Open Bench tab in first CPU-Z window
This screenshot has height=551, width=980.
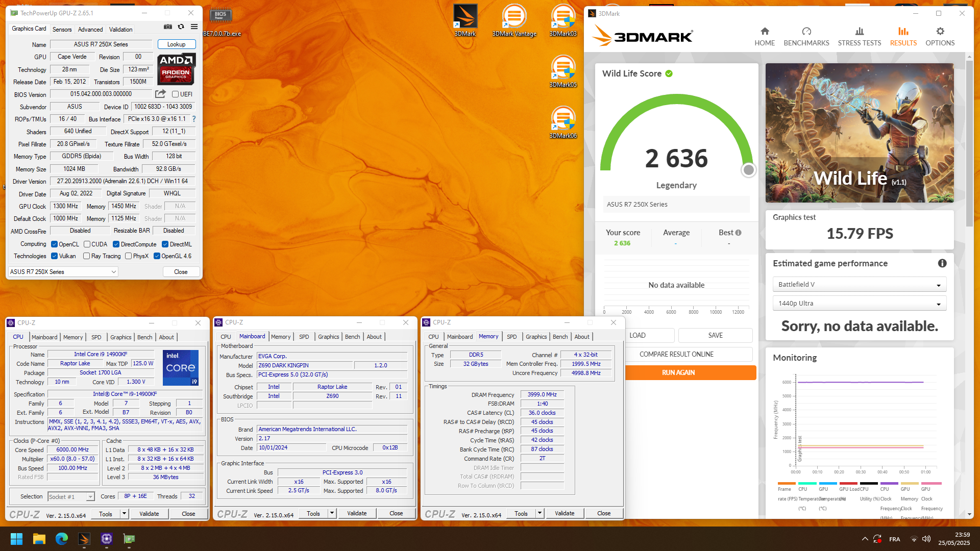145,337
